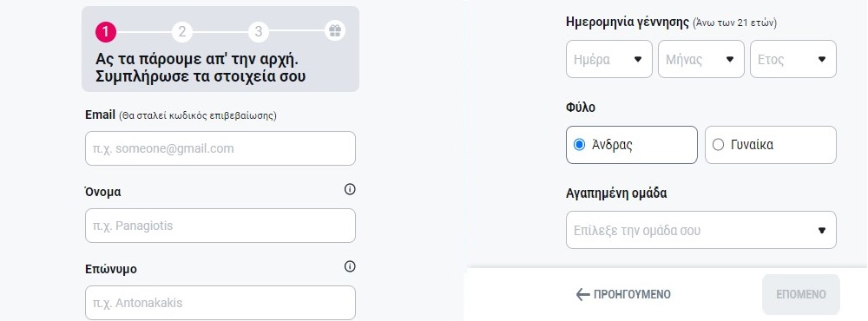Click the info icon next to Όνομα

coord(349,189)
